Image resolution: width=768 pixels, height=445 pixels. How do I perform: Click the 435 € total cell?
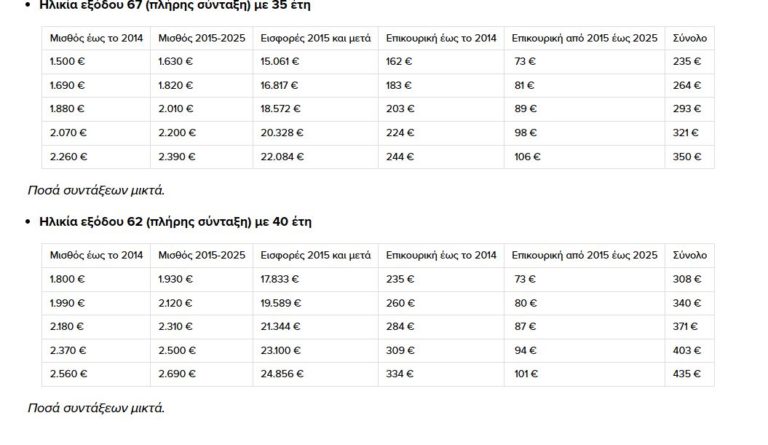click(x=686, y=374)
